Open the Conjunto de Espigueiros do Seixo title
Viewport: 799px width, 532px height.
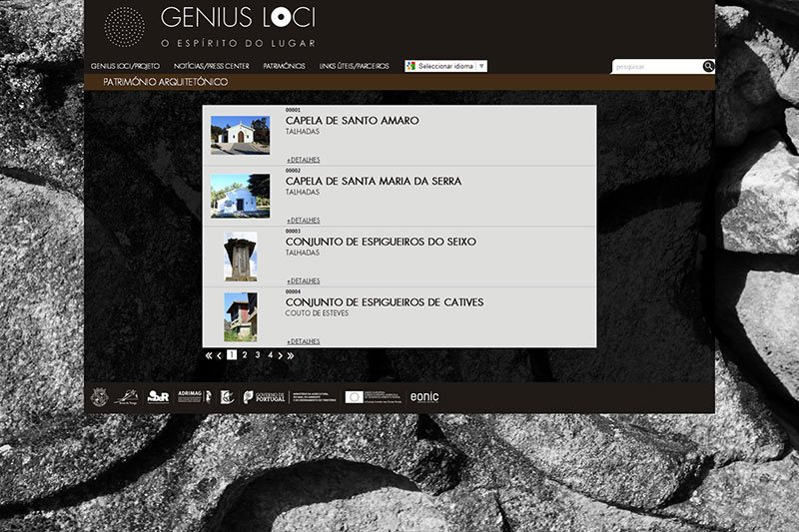381,242
